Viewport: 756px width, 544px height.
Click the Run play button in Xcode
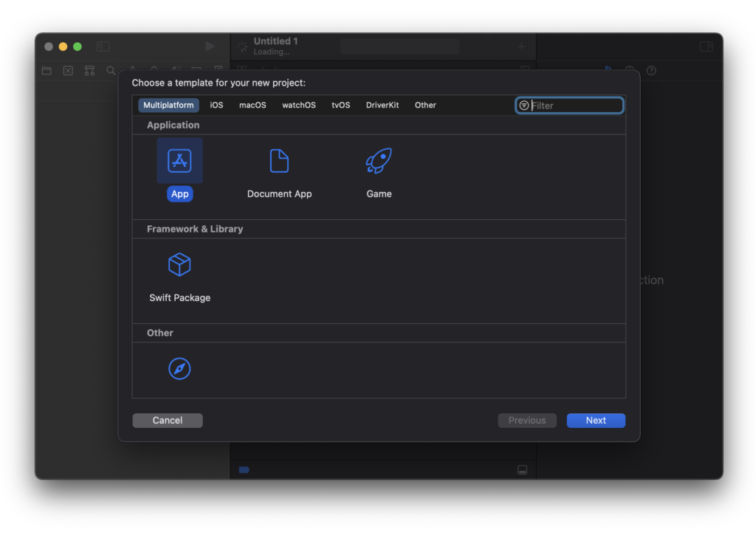[x=210, y=47]
